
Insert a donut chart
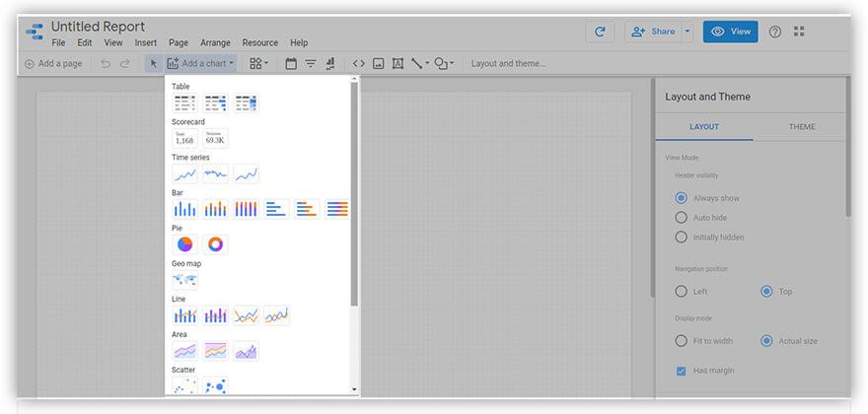coord(215,244)
